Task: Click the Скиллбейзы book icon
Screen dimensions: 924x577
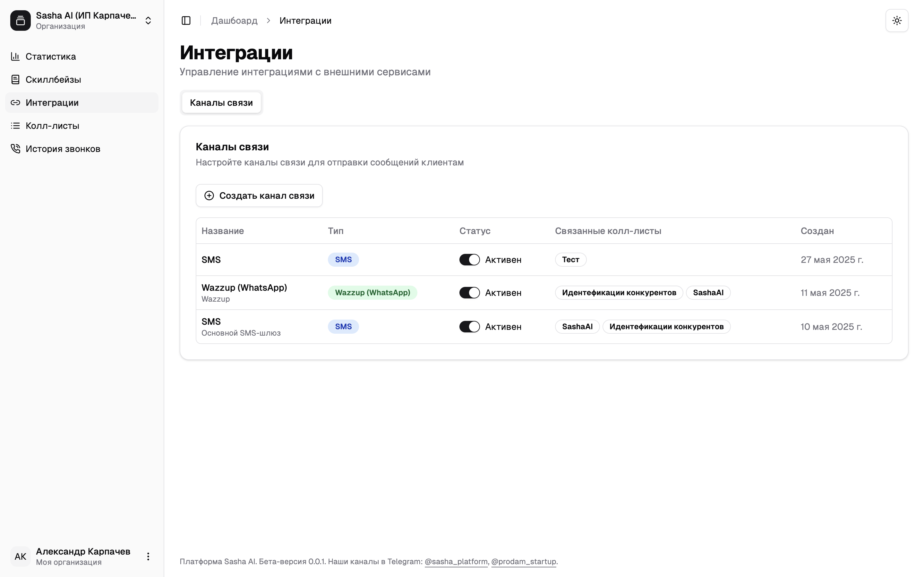Action: click(15, 79)
